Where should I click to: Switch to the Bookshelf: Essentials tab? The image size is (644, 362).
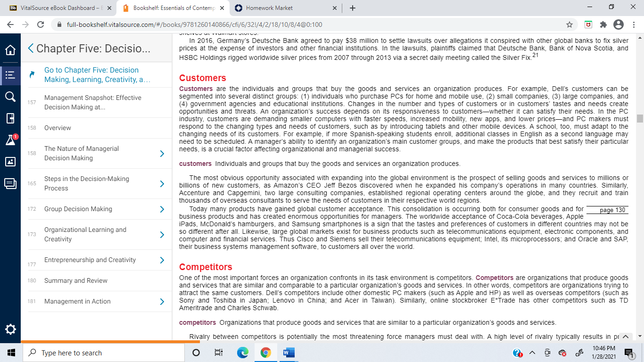coord(173,8)
